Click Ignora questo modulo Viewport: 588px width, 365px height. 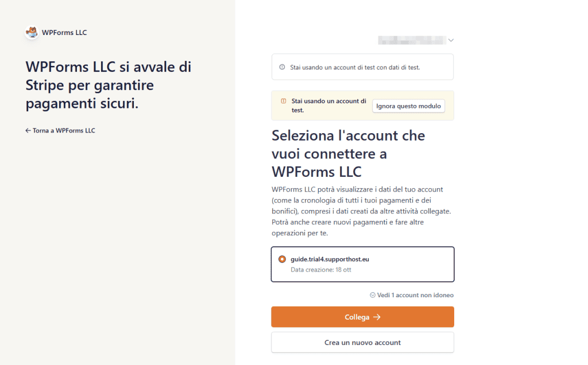(408, 106)
